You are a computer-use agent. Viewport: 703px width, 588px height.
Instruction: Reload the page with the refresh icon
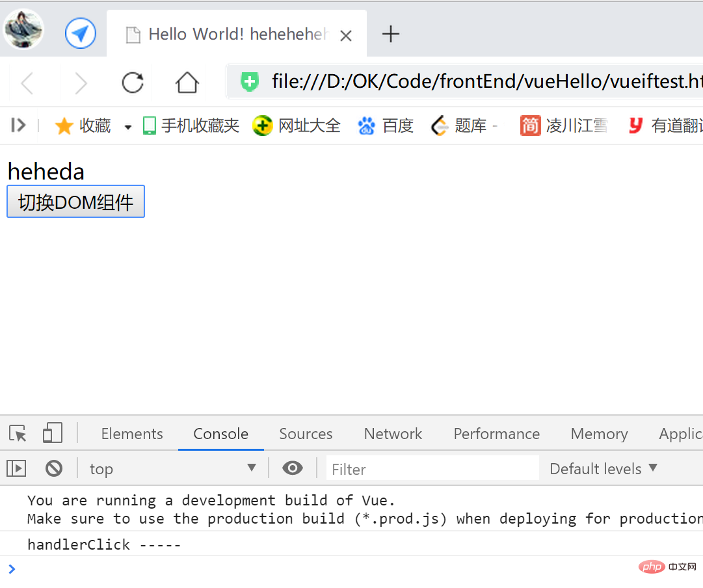(x=132, y=83)
